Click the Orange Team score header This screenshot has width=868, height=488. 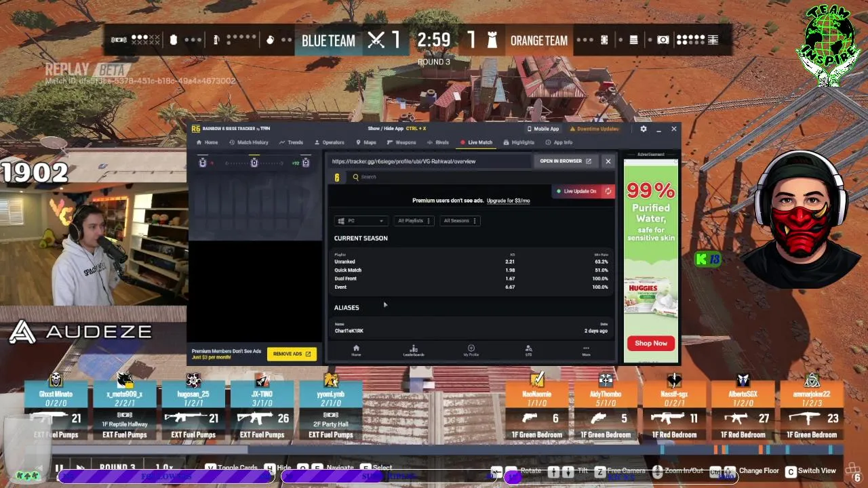click(518, 41)
